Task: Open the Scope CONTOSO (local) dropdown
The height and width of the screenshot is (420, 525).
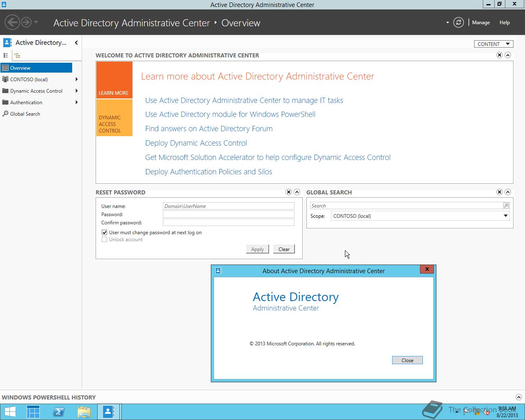Action: tap(420, 216)
